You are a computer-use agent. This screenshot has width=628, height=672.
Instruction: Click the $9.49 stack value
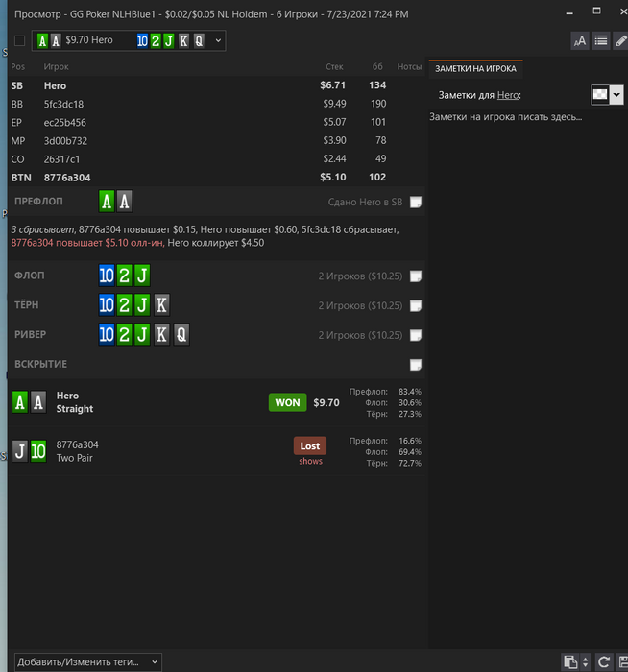coord(335,104)
